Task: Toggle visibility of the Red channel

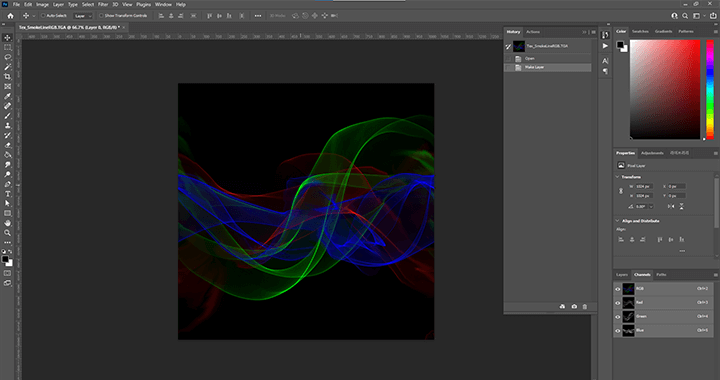Action: click(x=618, y=302)
